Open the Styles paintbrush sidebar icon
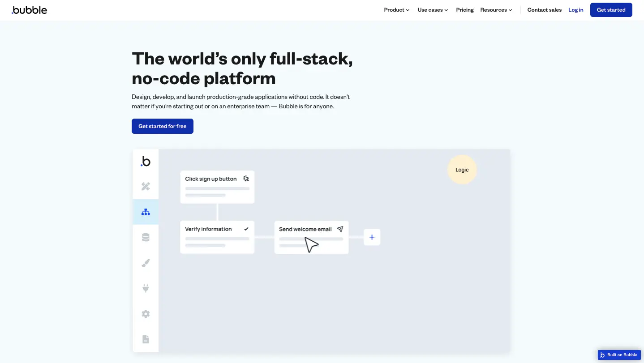 point(146,263)
